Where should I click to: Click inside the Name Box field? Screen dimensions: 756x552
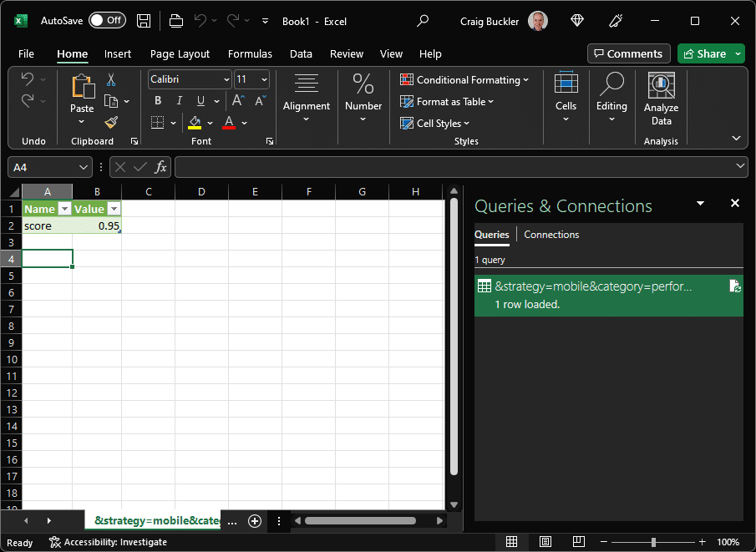(42, 167)
